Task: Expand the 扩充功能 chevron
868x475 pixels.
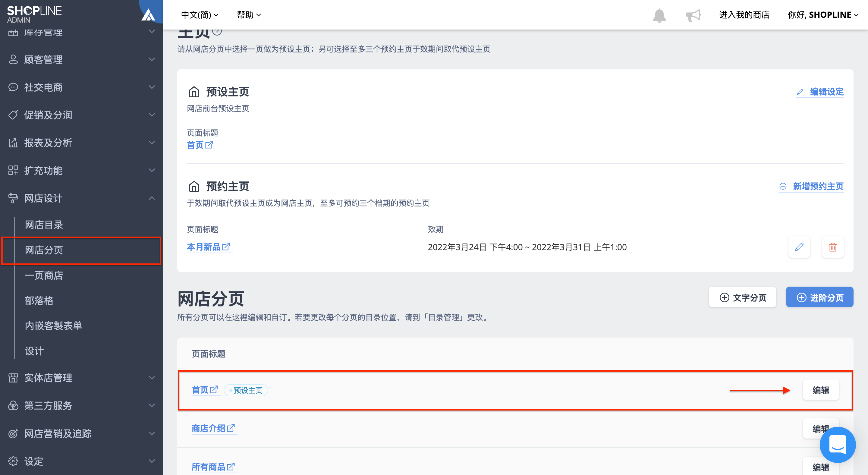Action: (x=152, y=170)
